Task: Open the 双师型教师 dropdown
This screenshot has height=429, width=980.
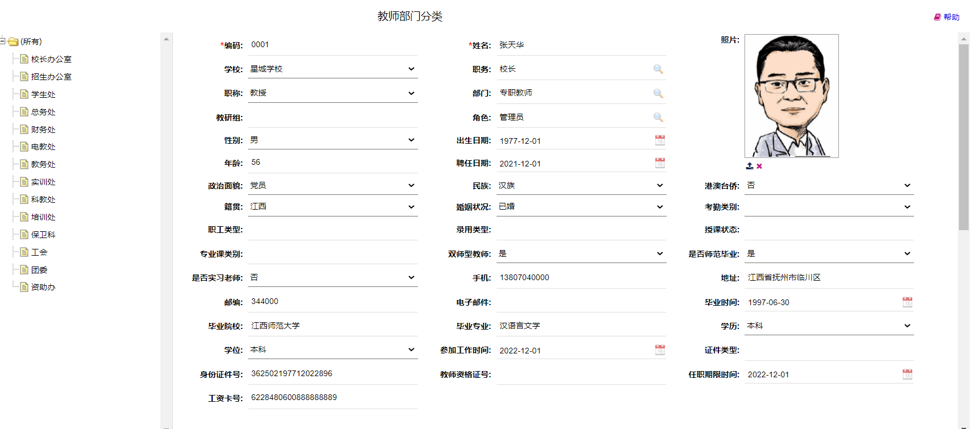Action: point(581,253)
